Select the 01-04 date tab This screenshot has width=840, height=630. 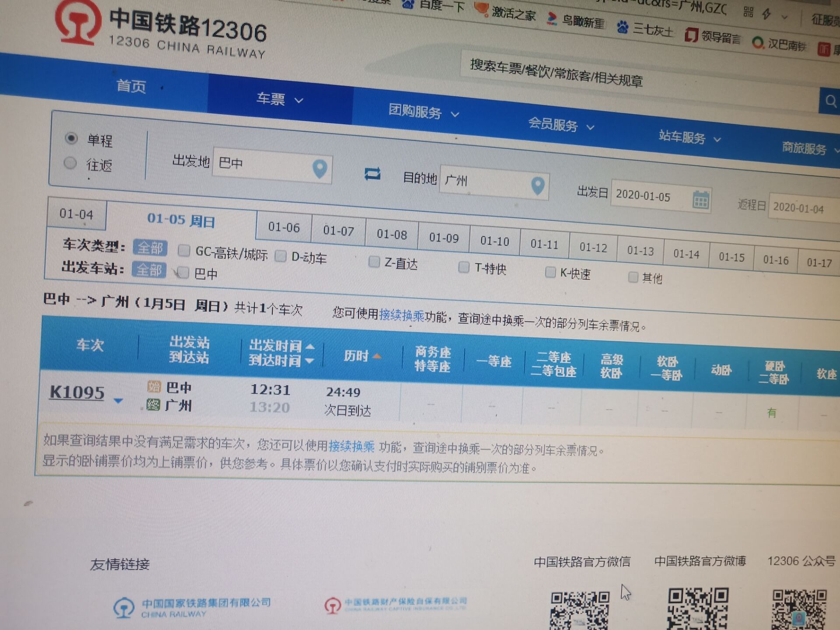coord(76,214)
